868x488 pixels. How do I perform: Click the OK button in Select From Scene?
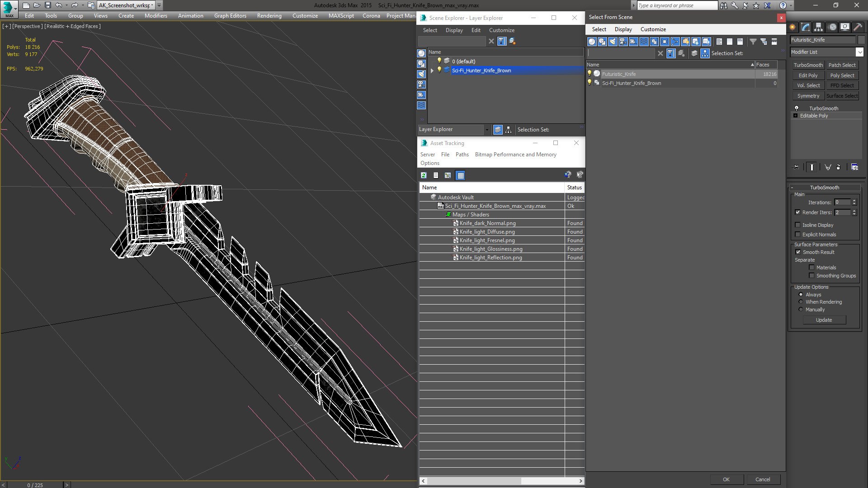coord(726,479)
